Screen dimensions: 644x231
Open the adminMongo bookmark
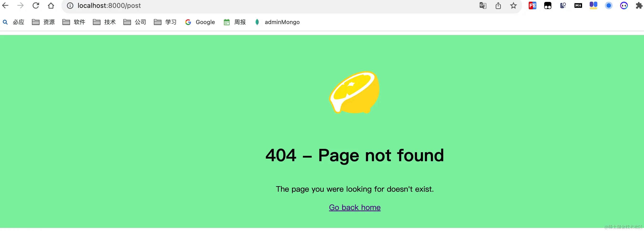click(277, 22)
